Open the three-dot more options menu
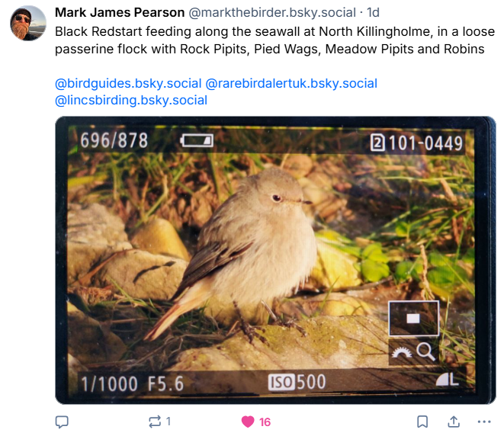 (x=484, y=422)
